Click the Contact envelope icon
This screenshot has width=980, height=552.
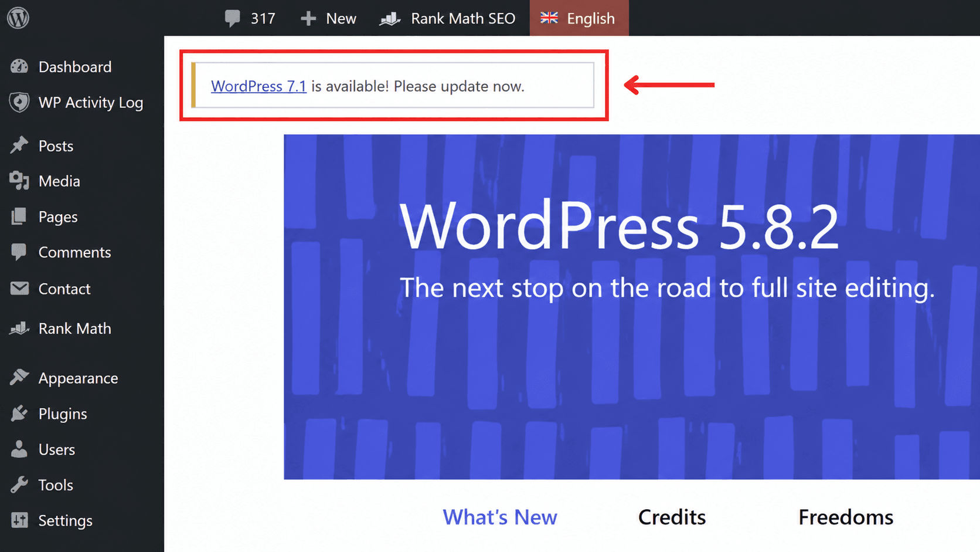tap(19, 288)
